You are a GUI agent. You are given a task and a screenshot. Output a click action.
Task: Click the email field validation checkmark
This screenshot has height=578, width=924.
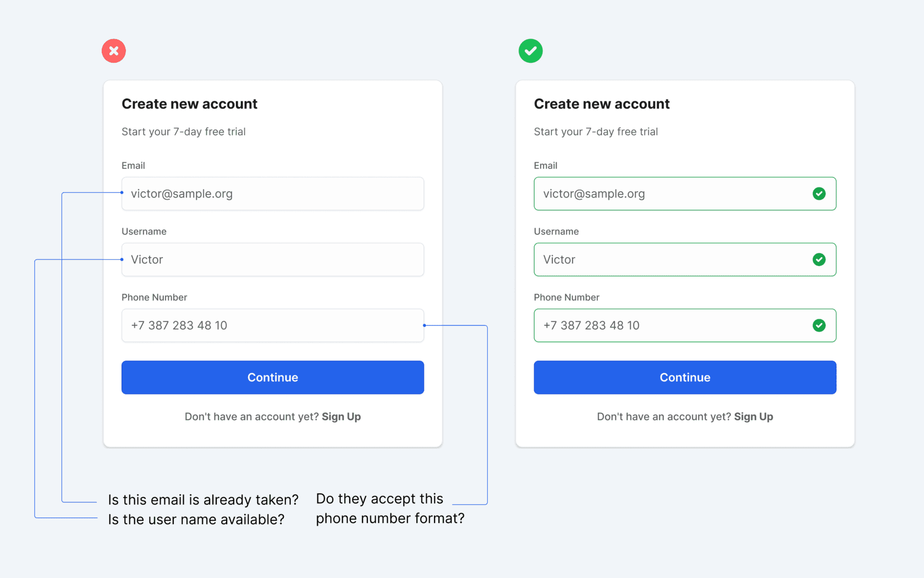818,194
